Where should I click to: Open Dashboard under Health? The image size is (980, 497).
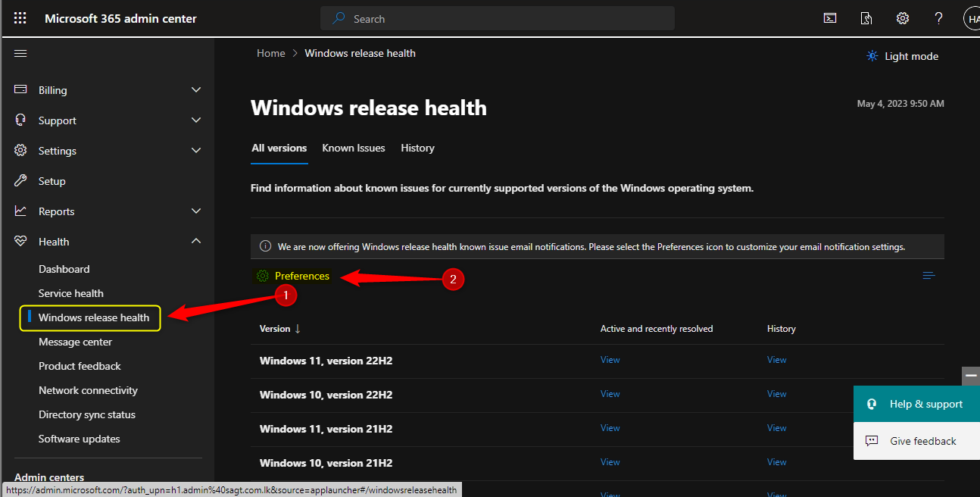64,269
